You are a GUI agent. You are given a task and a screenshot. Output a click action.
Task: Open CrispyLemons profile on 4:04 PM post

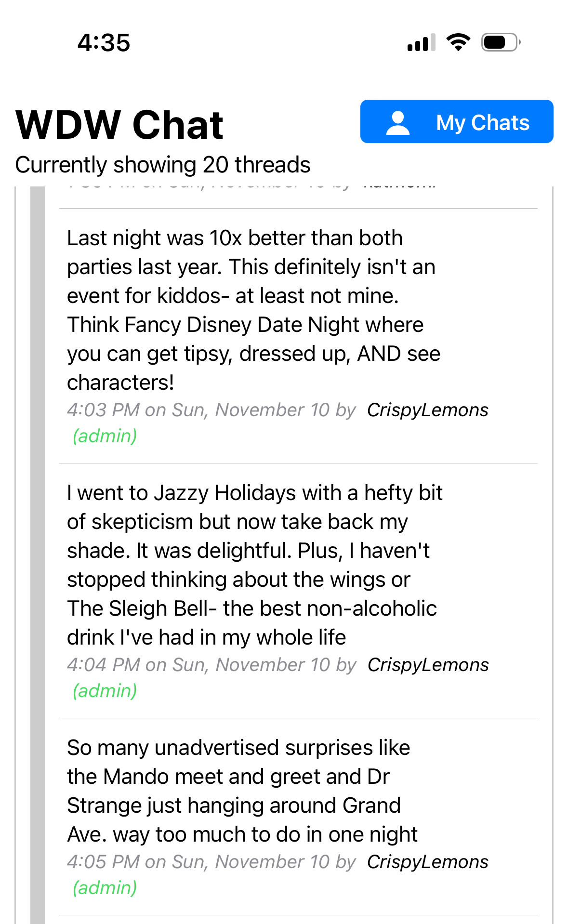pos(428,665)
